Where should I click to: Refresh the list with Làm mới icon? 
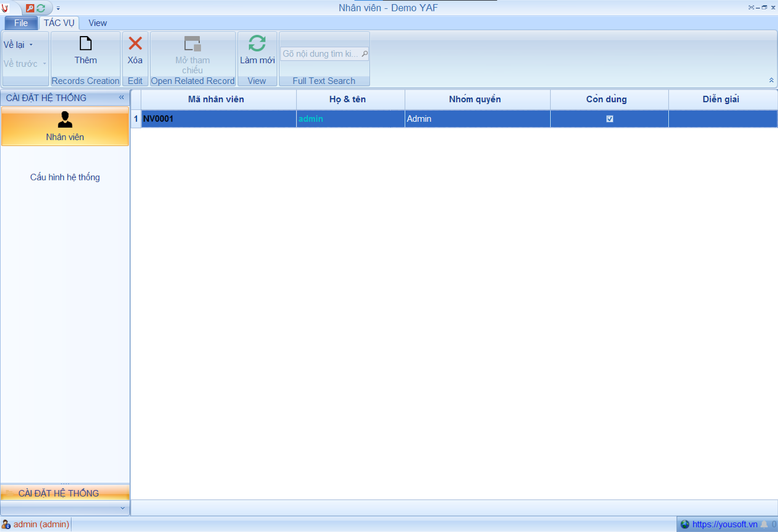pos(257,44)
